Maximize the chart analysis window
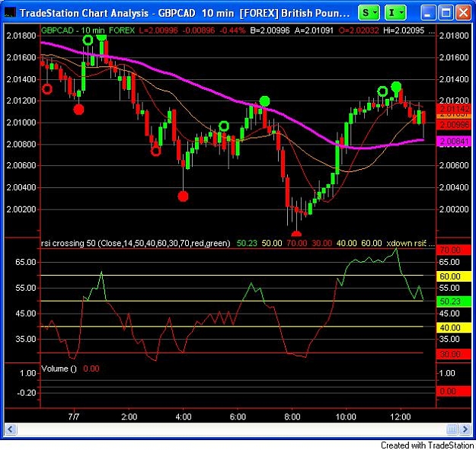The height and width of the screenshot is (450, 476). point(446,13)
